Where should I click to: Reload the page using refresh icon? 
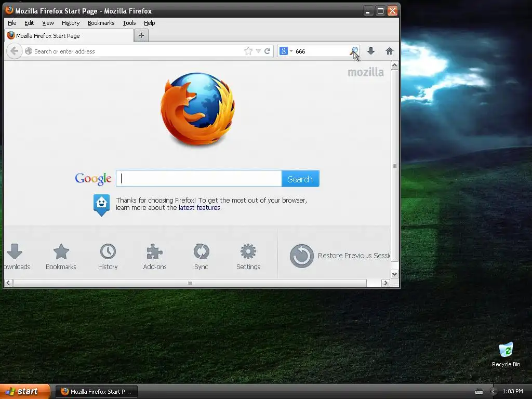(268, 51)
